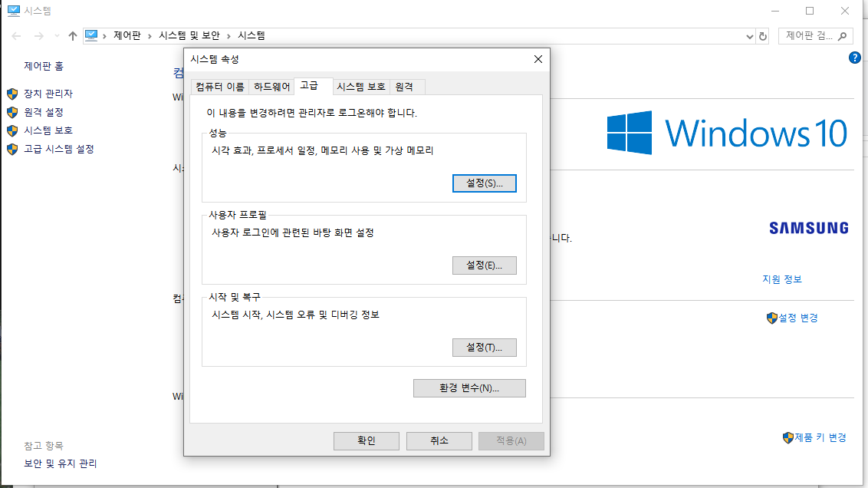Open 원격 설정 sidebar link
The height and width of the screenshot is (488, 868).
[44, 112]
